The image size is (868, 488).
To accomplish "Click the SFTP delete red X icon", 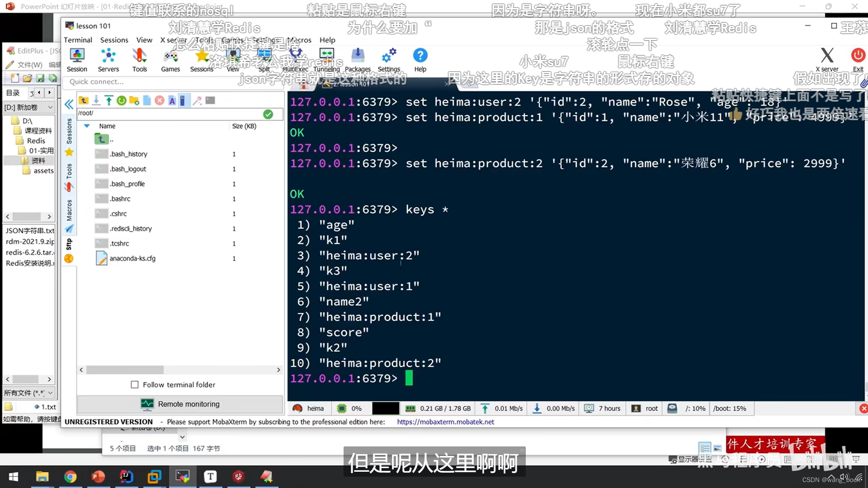I will click(x=160, y=100).
